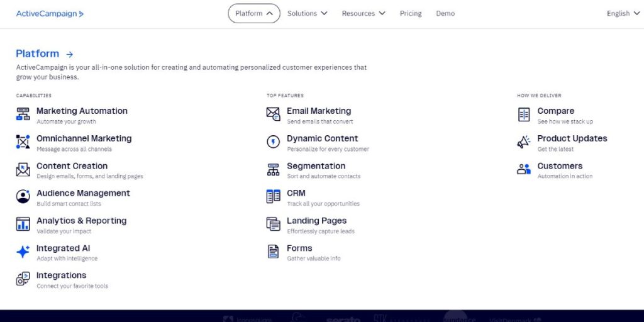Click the arrow next to Platform heading
The height and width of the screenshot is (322, 644).
click(69, 54)
